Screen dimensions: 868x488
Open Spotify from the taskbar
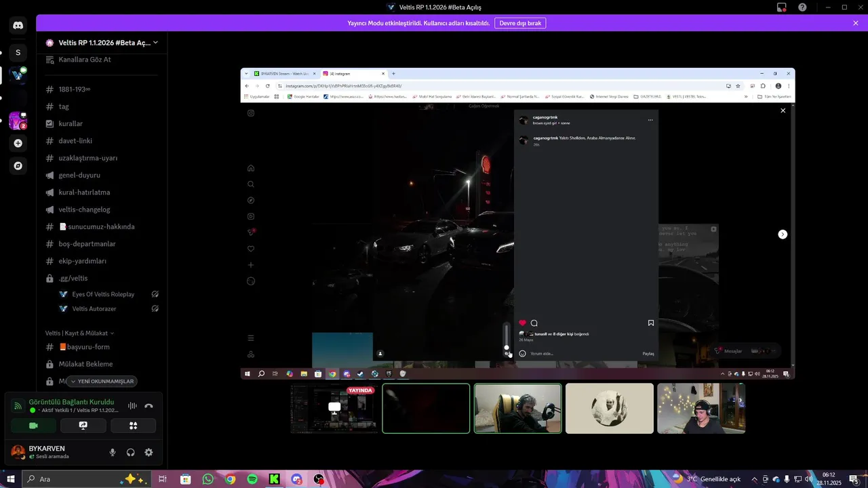pyautogui.click(x=252, y=479)
